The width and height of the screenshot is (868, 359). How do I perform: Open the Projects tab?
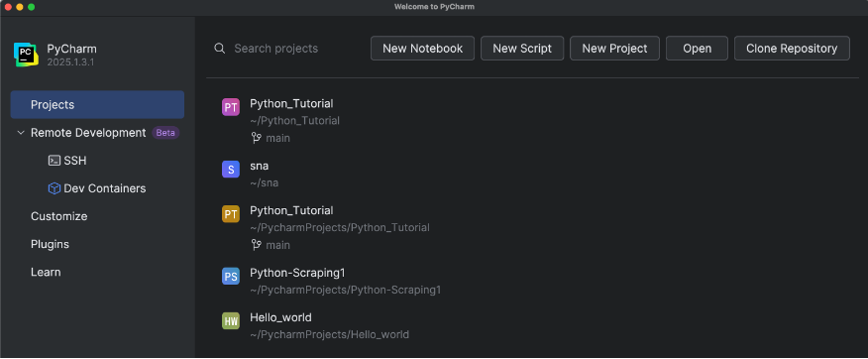point(97,105)
